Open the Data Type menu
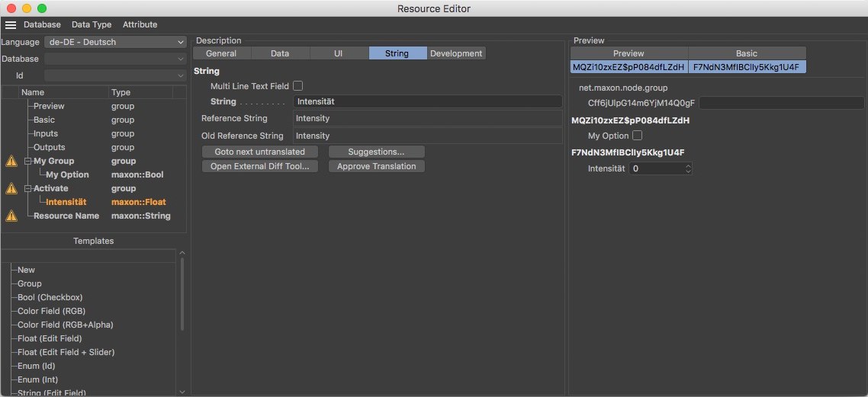Screen dimensions: 868x397 (92, 25)
